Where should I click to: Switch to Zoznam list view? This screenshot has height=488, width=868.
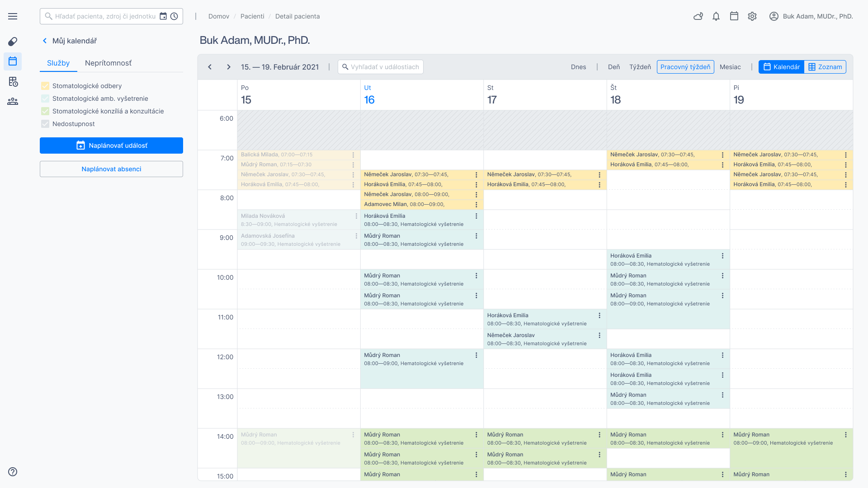(x=825, y=67)
